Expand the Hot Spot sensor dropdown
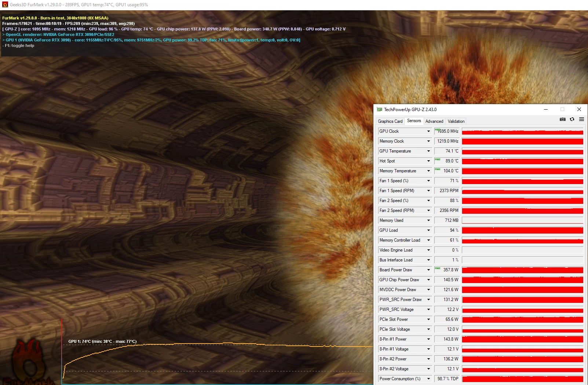The image size is (588, 385). 428,161
